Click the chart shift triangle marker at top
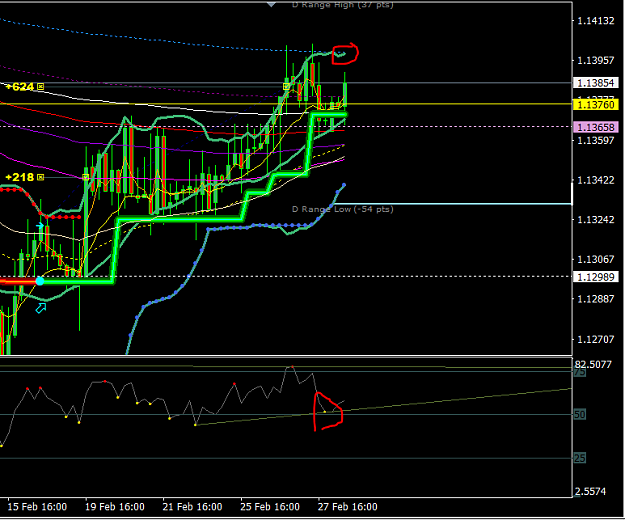The image size is (625, 520). pyautogui.click(x=271, y=4)
